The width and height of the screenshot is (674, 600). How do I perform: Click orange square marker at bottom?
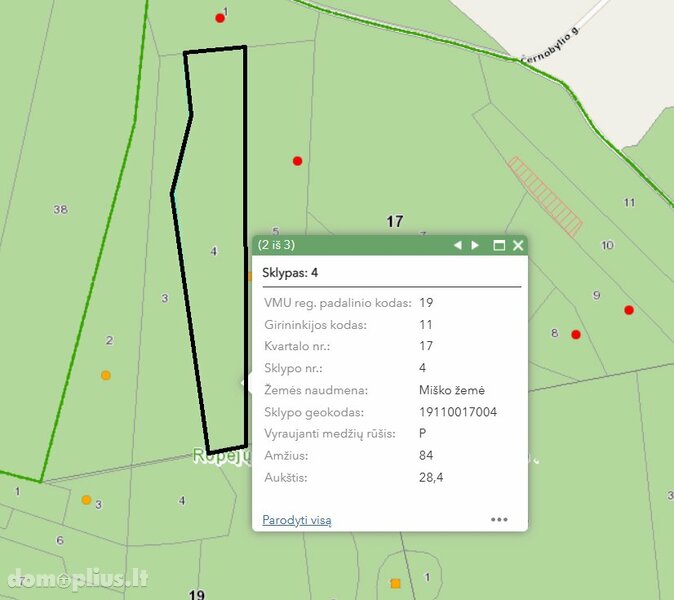click(395, 583)
